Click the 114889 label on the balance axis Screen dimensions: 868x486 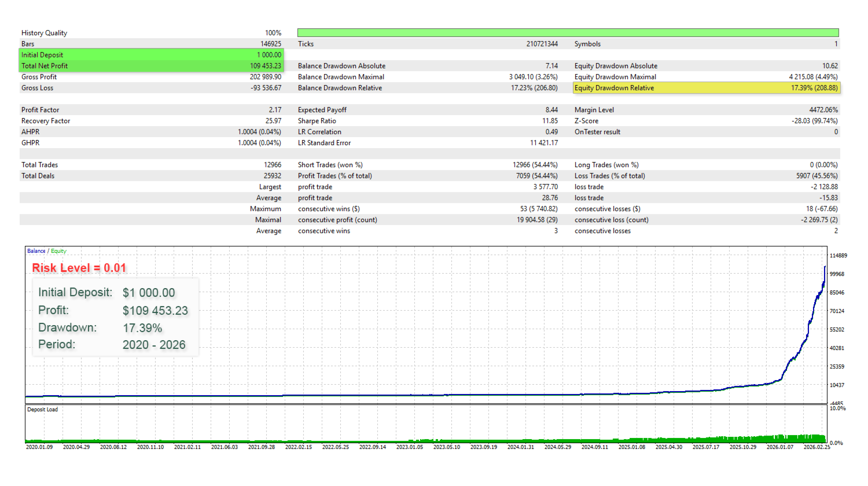838,256
